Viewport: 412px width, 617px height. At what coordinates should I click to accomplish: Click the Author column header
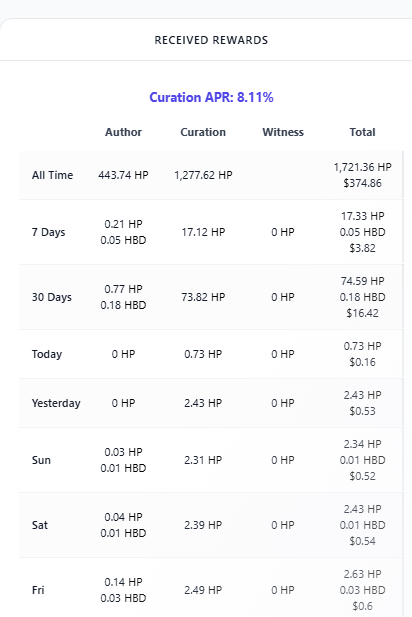tap(123, 132)
